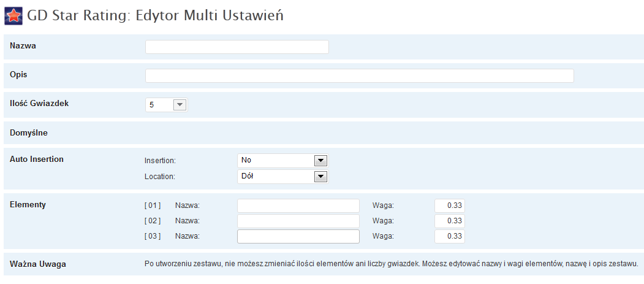This screenshot has width=644, height=284.
Task: Click Waga field for element [ 03 ]
Action: [450, 236]
